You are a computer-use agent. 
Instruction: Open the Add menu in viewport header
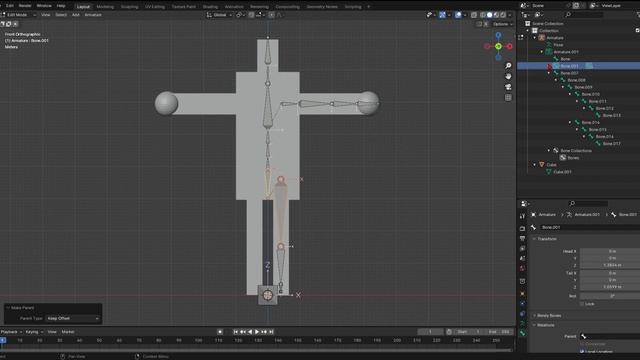tap(76, 15)
